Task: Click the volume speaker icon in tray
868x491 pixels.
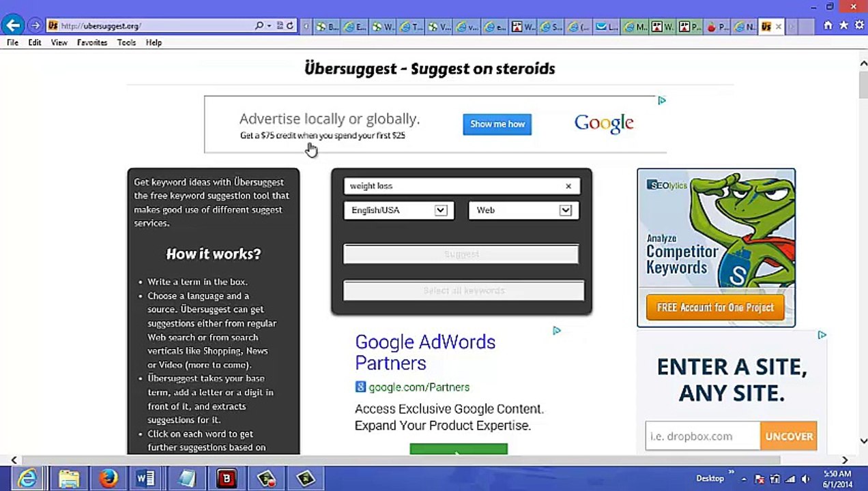Action: pyautogui.click(x=805, y=479)
